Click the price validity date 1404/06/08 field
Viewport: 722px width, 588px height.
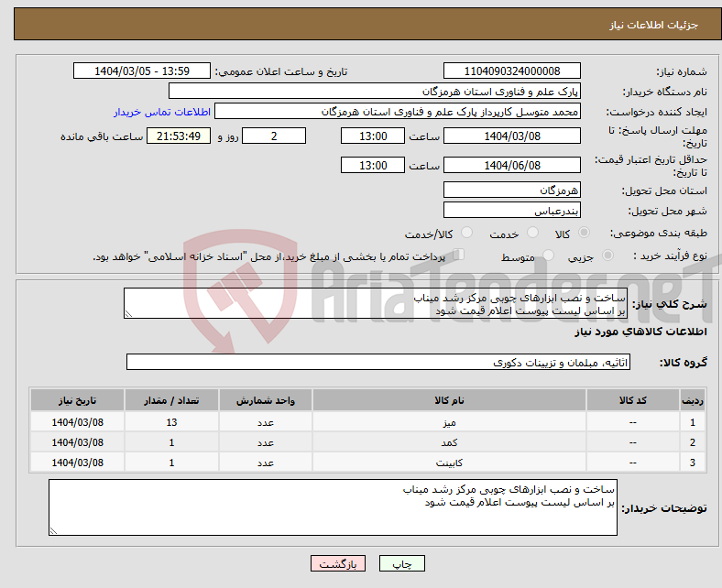point(511,165)
